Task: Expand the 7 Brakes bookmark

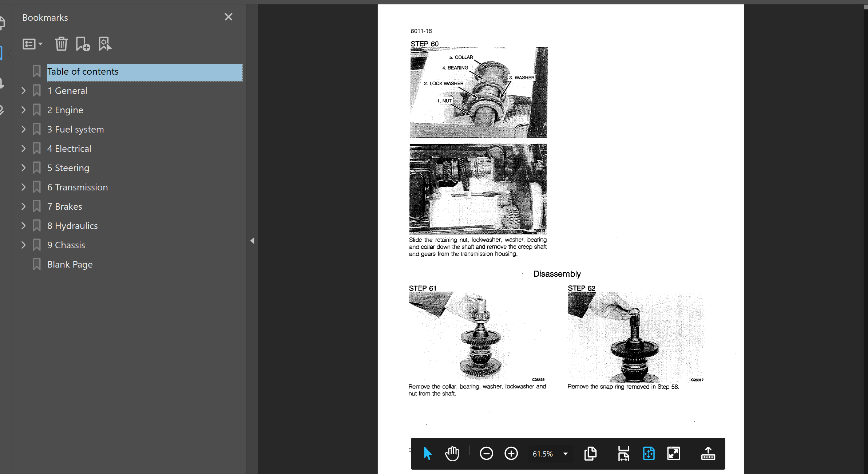Action: (23, 206)
